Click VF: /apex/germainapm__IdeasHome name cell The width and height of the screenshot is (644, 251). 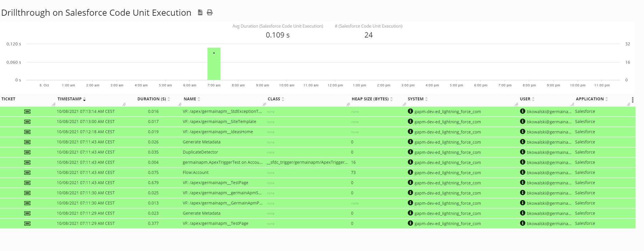tap(218, 132)
